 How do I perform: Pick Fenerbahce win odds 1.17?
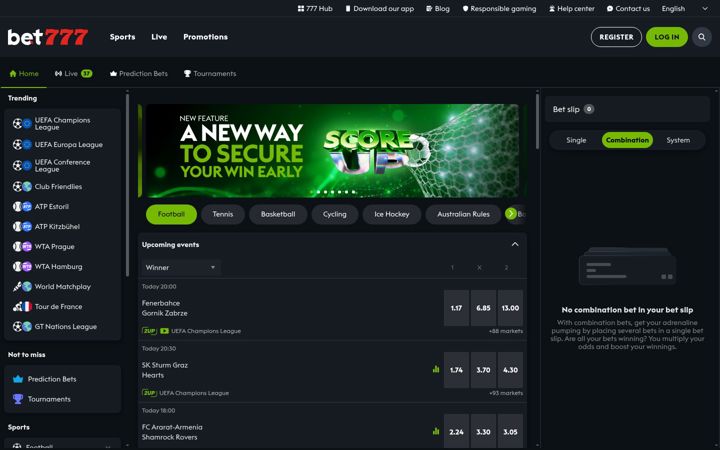(x=456, y=308)
